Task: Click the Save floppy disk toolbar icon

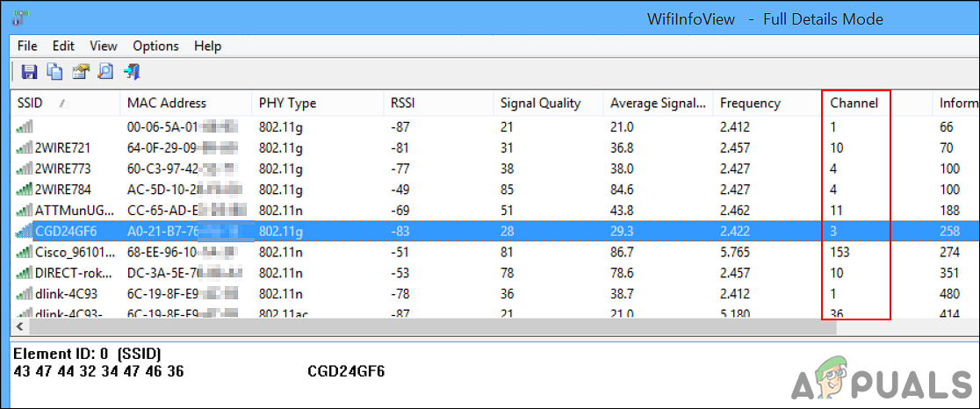Action: (29, 71)
